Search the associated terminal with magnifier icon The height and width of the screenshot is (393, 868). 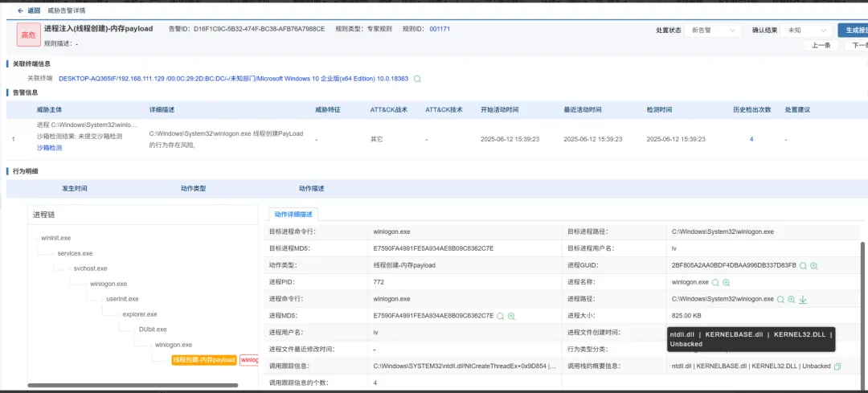(x=417, y=79)
